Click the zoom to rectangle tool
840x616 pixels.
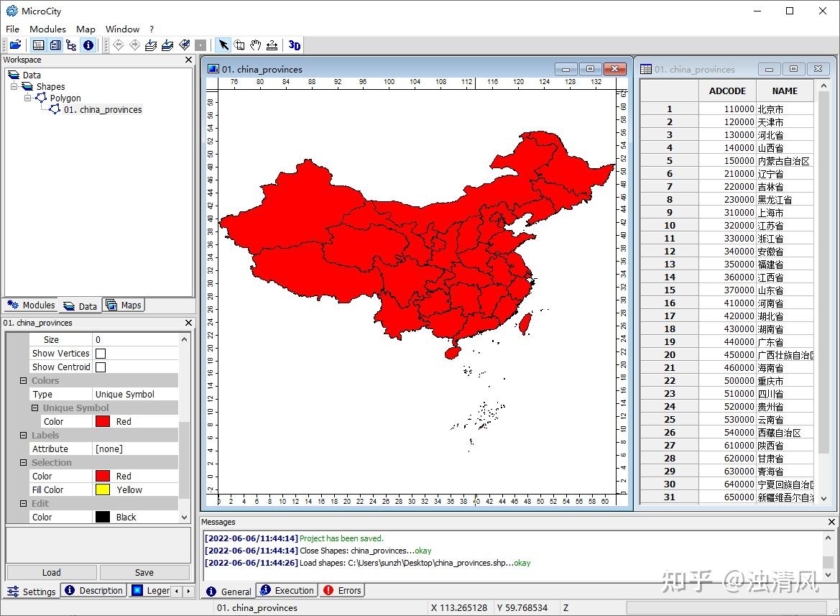[239, 45]
